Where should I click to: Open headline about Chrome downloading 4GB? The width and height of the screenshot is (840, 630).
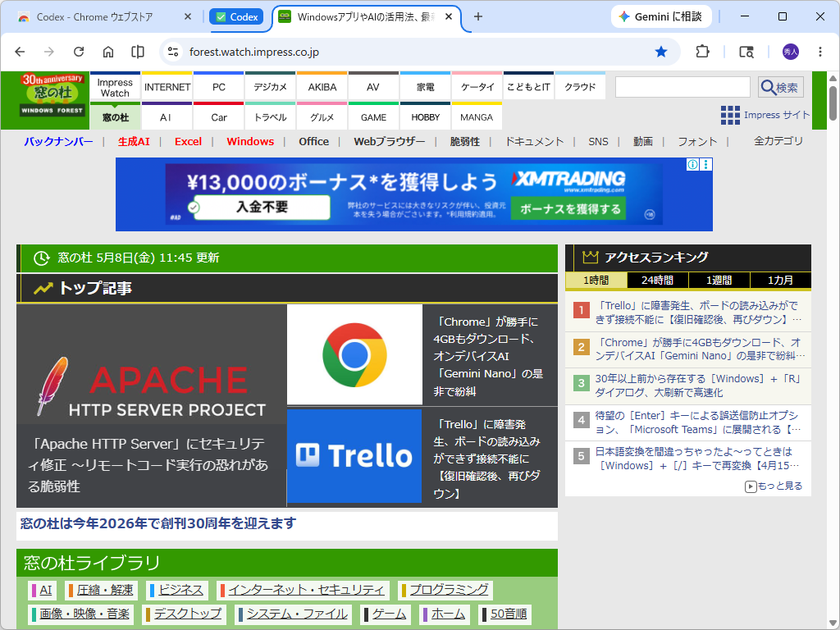(488, 356)
